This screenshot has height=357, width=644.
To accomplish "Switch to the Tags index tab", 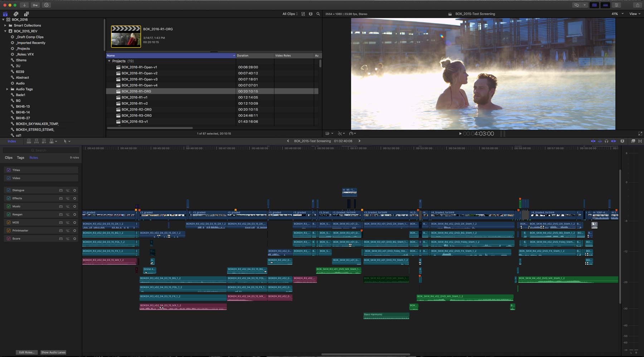I will (x=21, y=158).
